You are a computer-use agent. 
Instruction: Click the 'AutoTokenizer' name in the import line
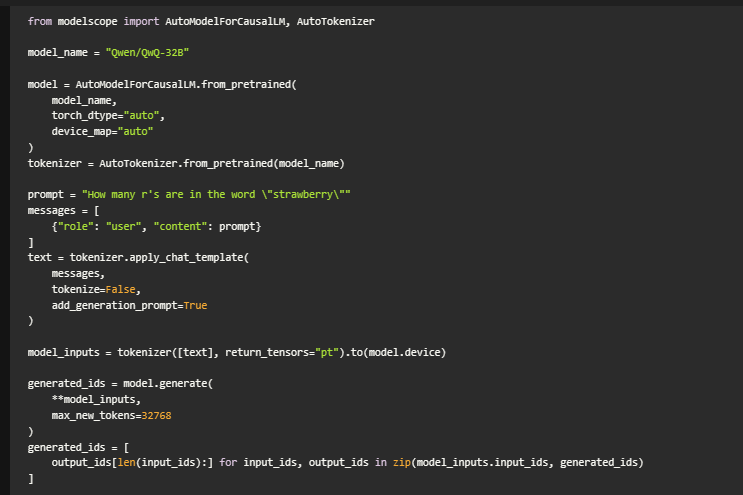[335, 21]
